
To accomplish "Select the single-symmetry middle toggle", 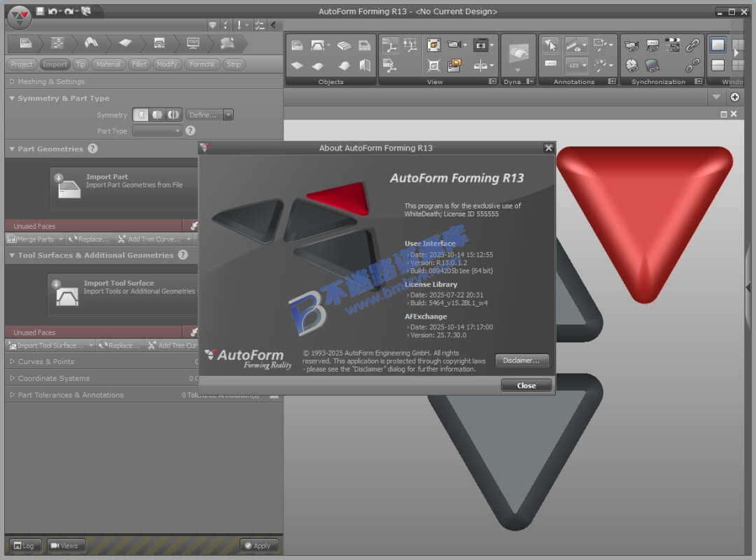I will (x=157, y=115).
